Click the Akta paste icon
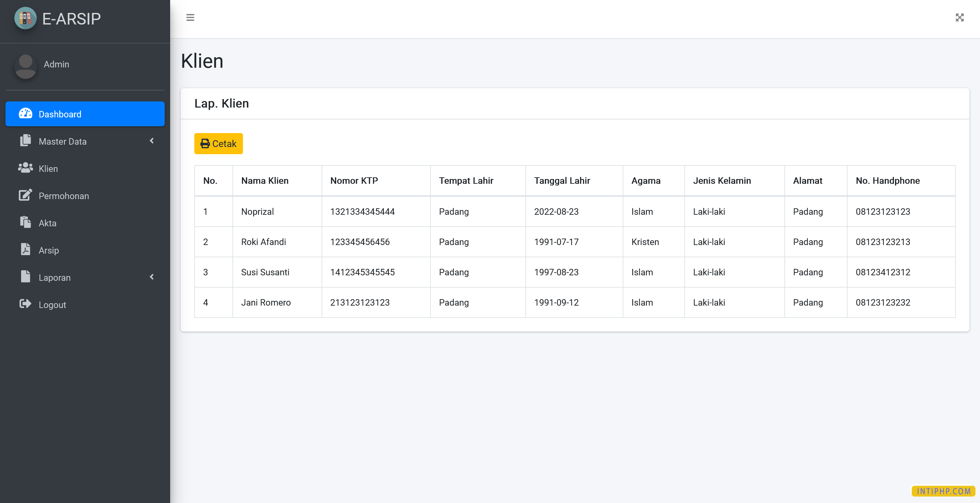 26,223
